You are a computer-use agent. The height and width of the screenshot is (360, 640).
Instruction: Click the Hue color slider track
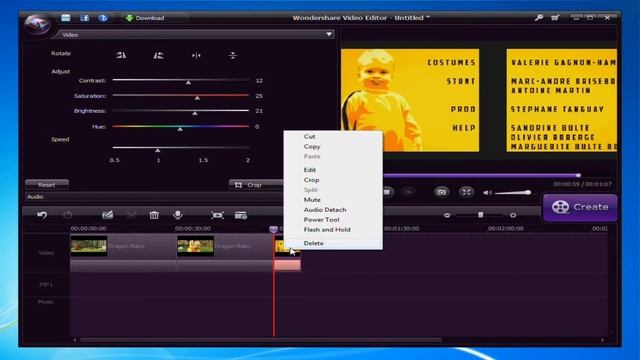[x=181, y=127]
